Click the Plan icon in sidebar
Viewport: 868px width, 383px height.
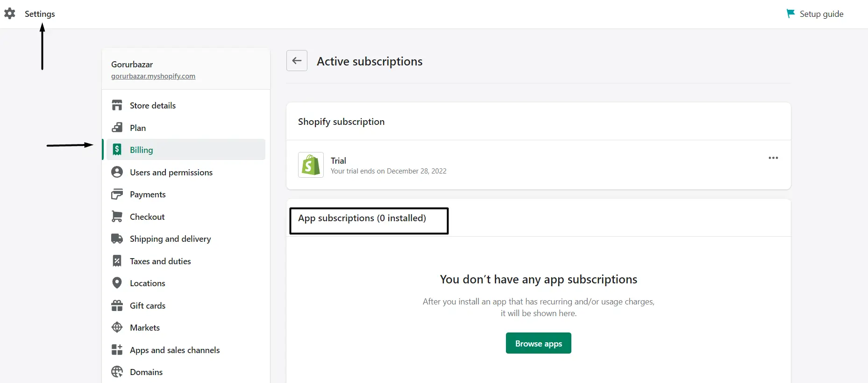pos(117,128)
